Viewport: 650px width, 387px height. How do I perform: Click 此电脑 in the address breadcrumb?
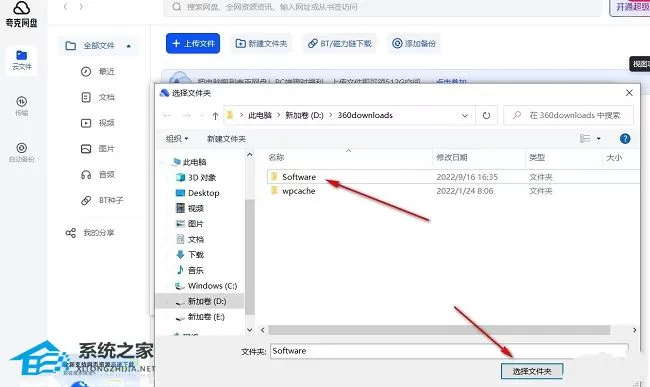(260, 115)
